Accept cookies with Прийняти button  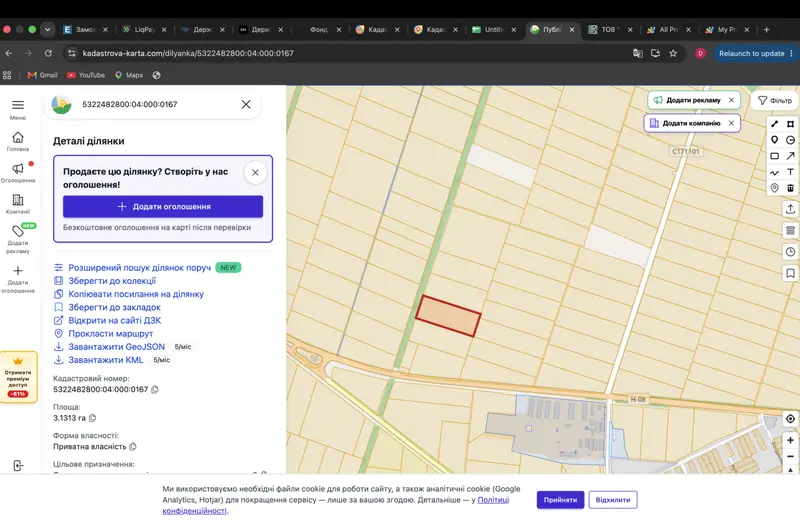point(560,499)
